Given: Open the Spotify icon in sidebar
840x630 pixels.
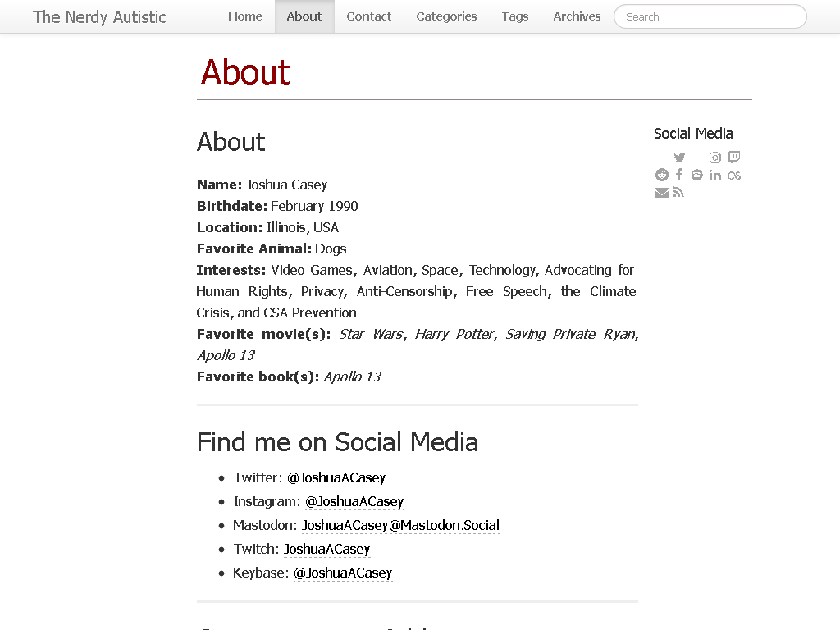Looking at the screenshot, I should [696, 175].
